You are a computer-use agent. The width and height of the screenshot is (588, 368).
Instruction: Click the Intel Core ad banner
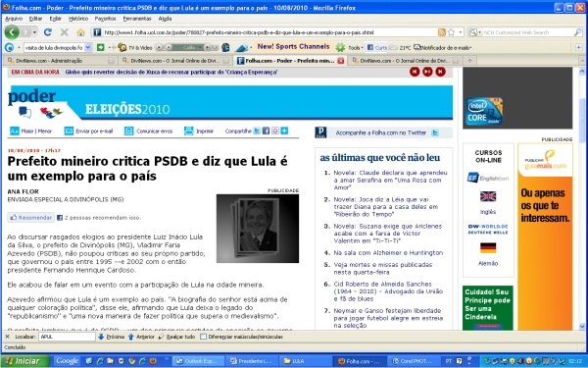pos(517,98)
